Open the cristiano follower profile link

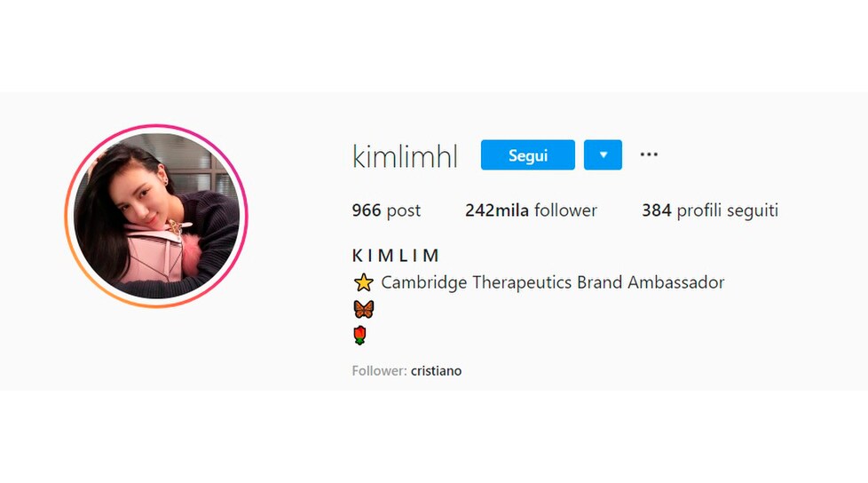[436, 371]
